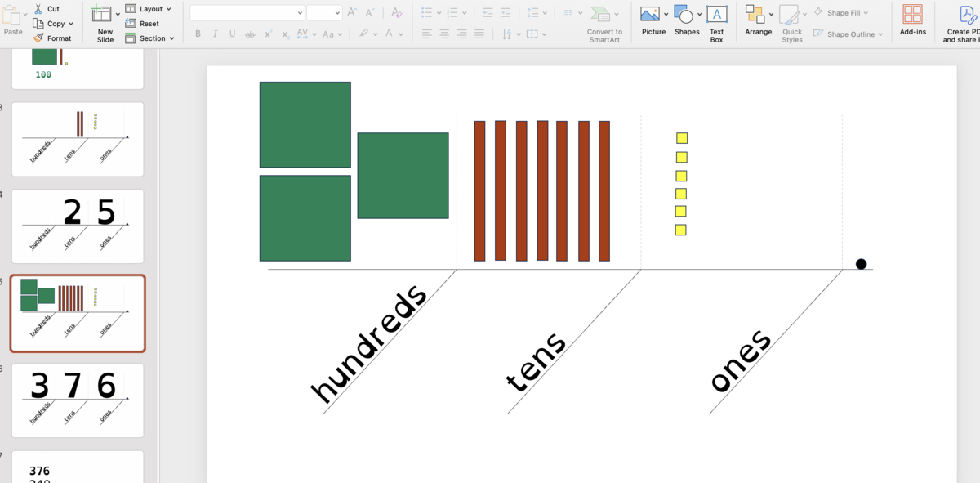The width and height of the screenshot is (980, 483).
Task: Expand the New Slide layout arrow
Action: point(118,15)
